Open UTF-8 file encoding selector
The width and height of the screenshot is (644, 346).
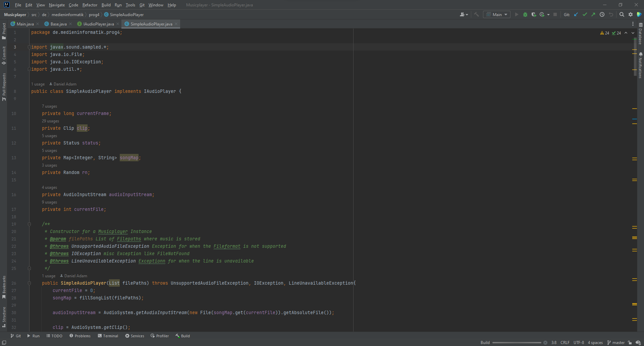tap(579, 342)
